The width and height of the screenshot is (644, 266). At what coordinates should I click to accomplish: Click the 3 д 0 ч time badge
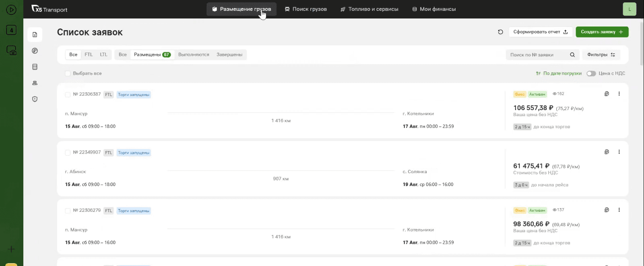coord(521,185)
